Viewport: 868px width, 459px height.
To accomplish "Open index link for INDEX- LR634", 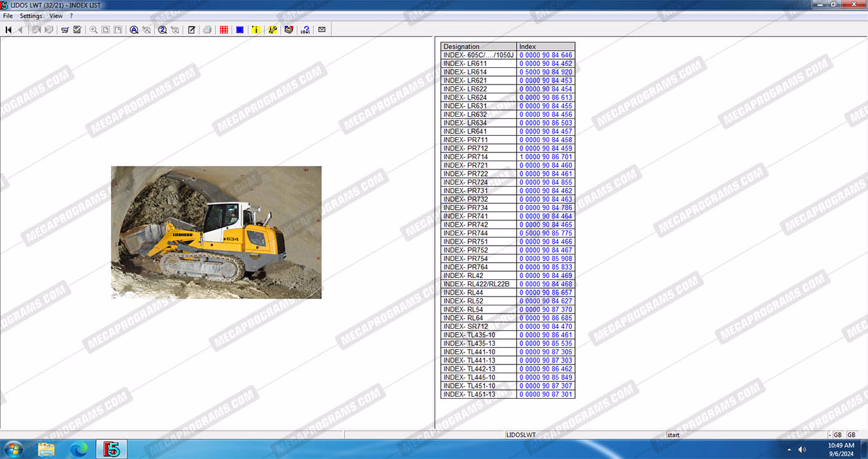I will tap(545, 123).
